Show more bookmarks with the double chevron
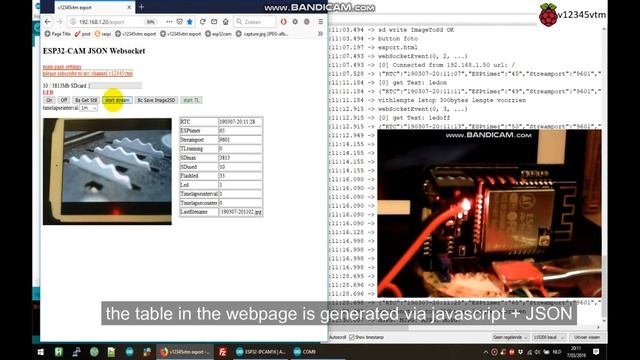The width and height of the screenshot is (640, 360). (320, 34)
